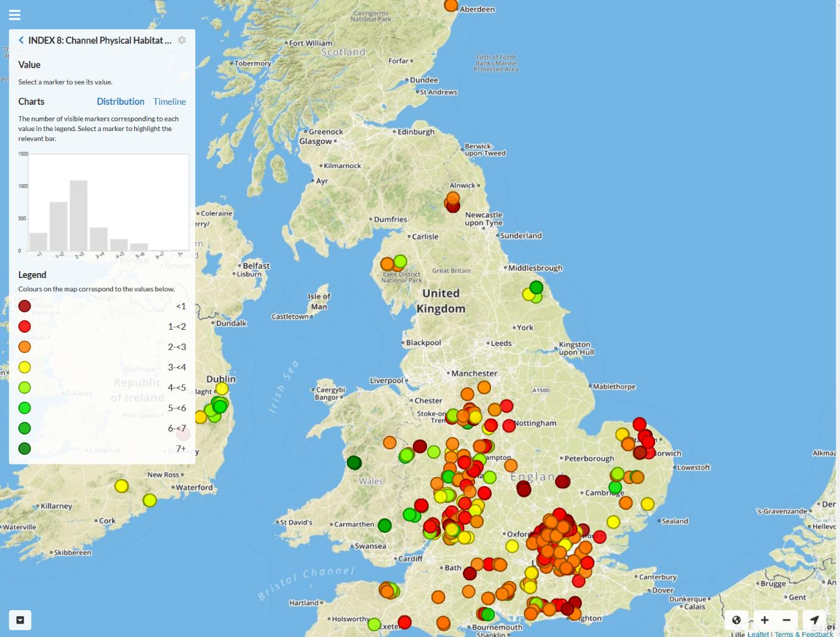Click the locate-me arrow icon
840x637 pixels.
(x=814, y=619)
